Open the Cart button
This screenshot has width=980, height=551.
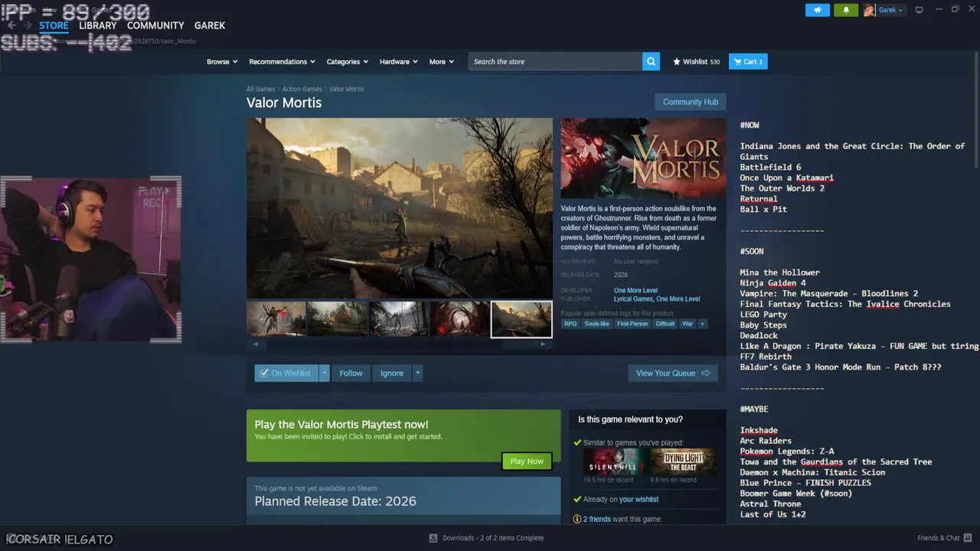tap(748, 61)
